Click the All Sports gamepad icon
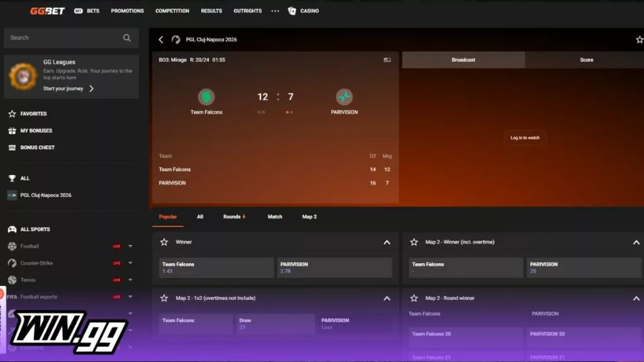 click(12, 229)
